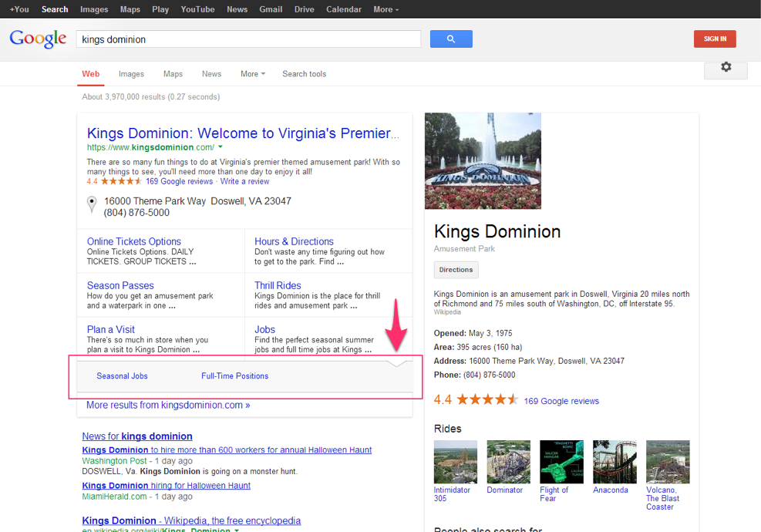Open the Volcano, The Blast Coaster text link
The height and width of the screenshot is (532, 761).
(x=662, y=499)
